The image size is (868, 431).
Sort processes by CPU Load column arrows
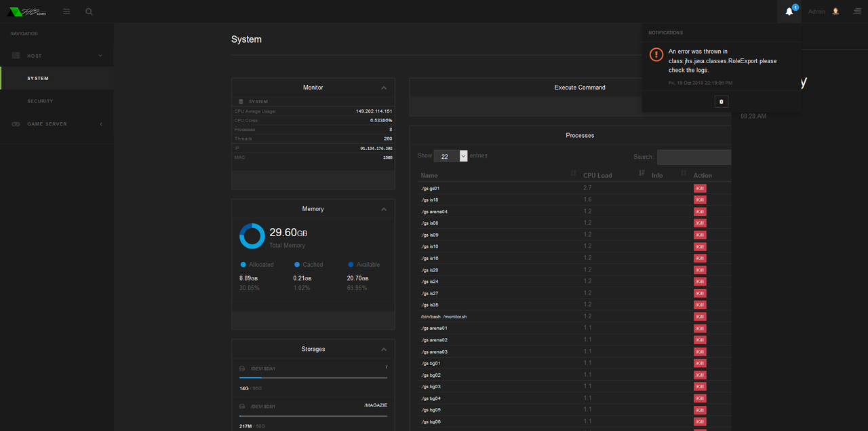click(x=642, y=174)
